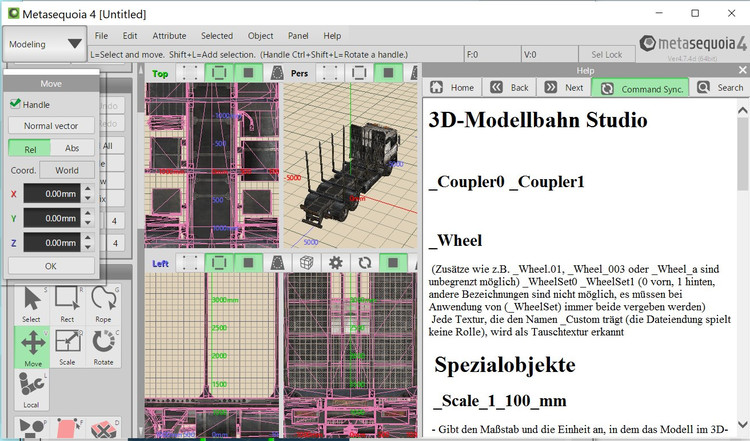Open the Attribute menu

(x=169, y=36)
